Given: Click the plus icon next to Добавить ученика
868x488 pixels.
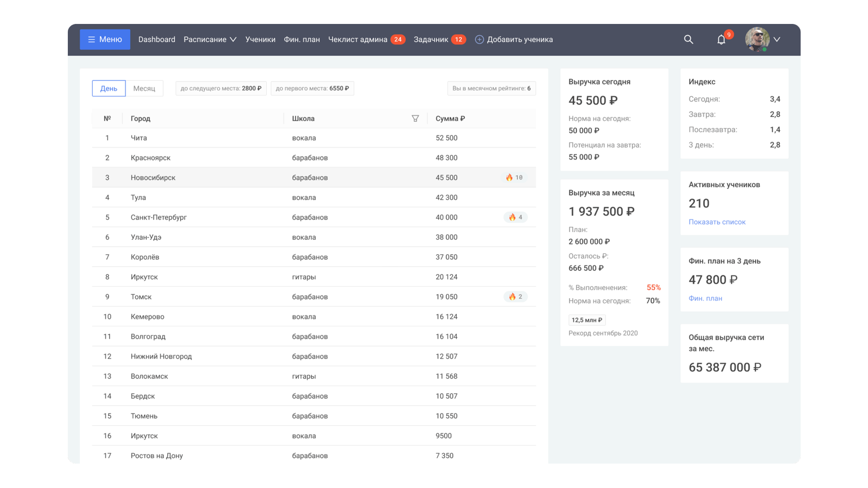Looking at the screenshot, I should point(479,40).
